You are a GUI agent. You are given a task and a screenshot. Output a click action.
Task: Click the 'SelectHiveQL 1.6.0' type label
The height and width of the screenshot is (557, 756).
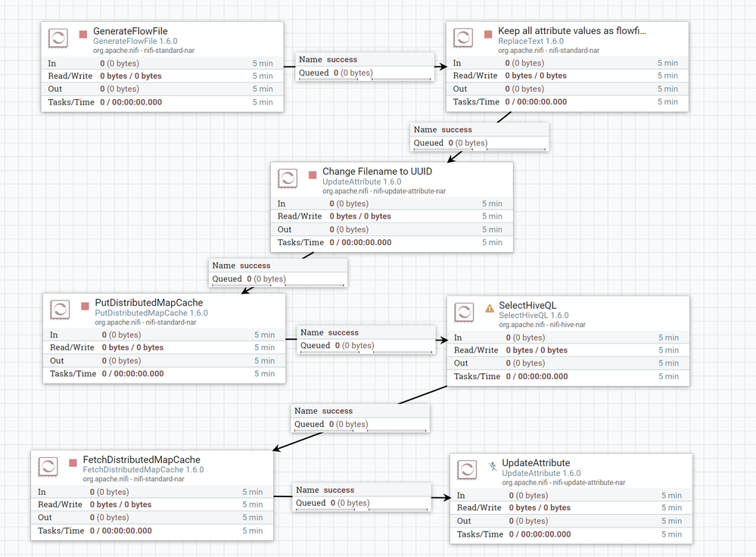534,315
